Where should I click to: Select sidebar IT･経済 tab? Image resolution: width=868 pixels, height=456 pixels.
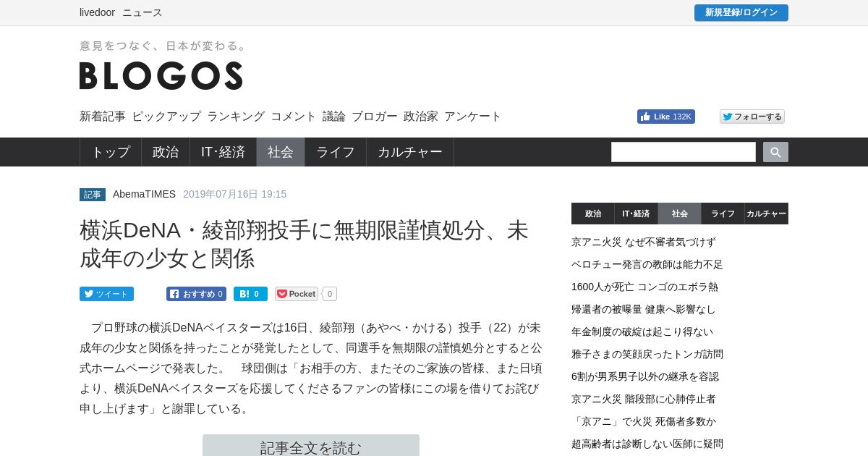click(637, 214)
